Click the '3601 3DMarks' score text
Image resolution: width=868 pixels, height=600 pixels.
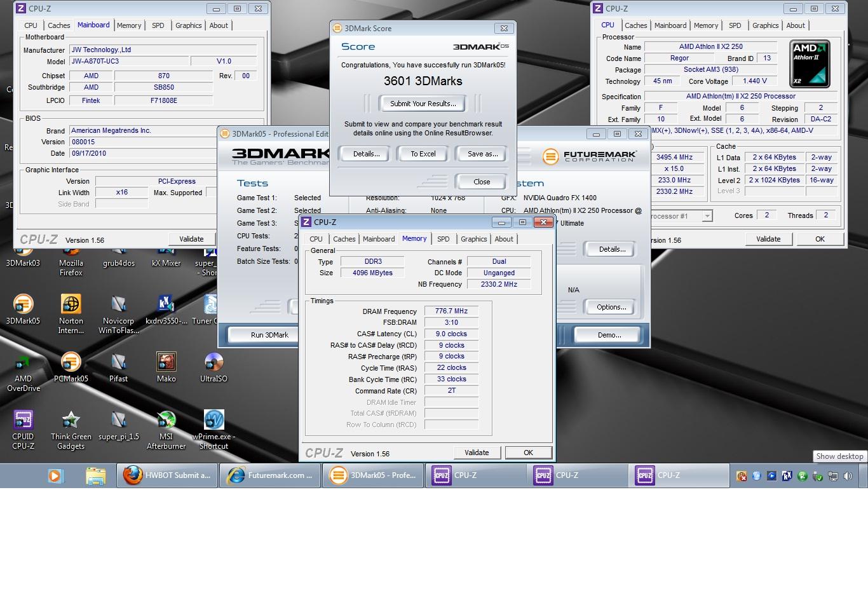click(423, 81)
